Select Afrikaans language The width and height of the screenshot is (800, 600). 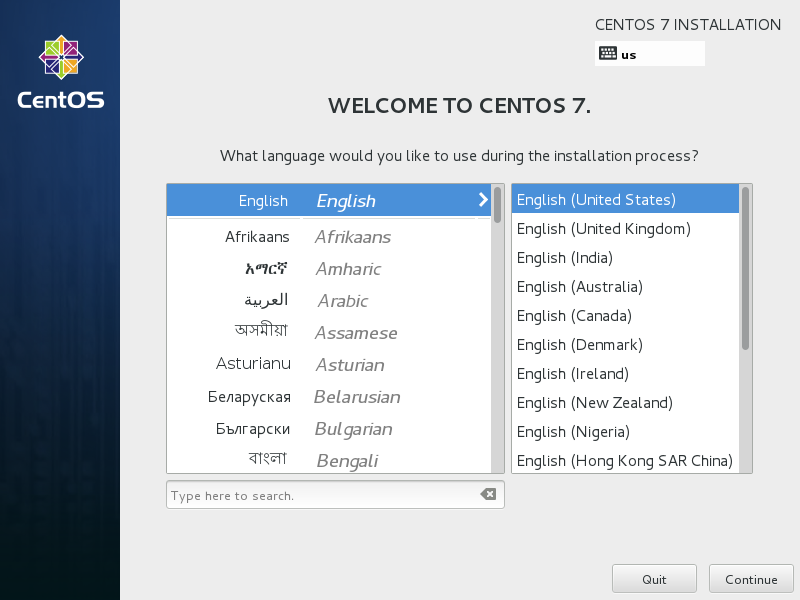click(329, 237)
